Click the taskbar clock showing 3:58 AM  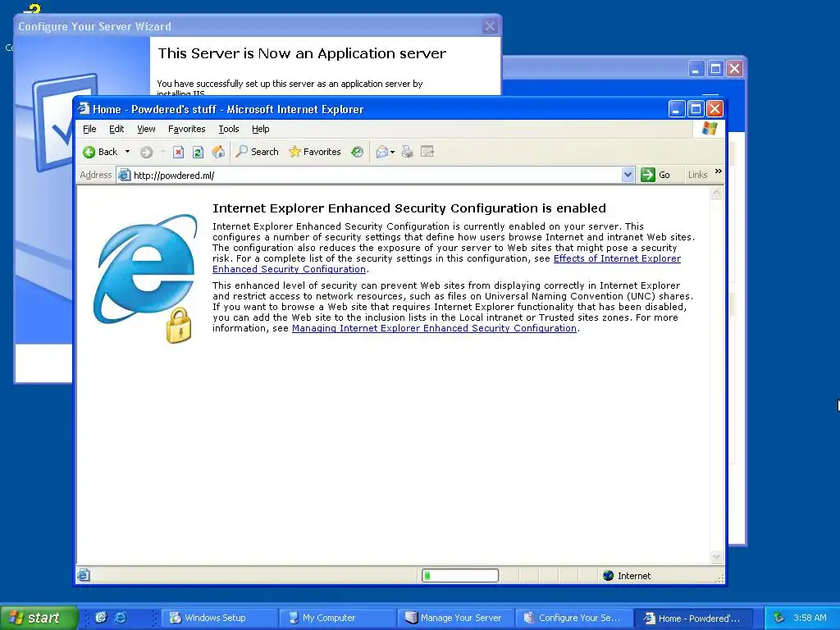(810, 618)
